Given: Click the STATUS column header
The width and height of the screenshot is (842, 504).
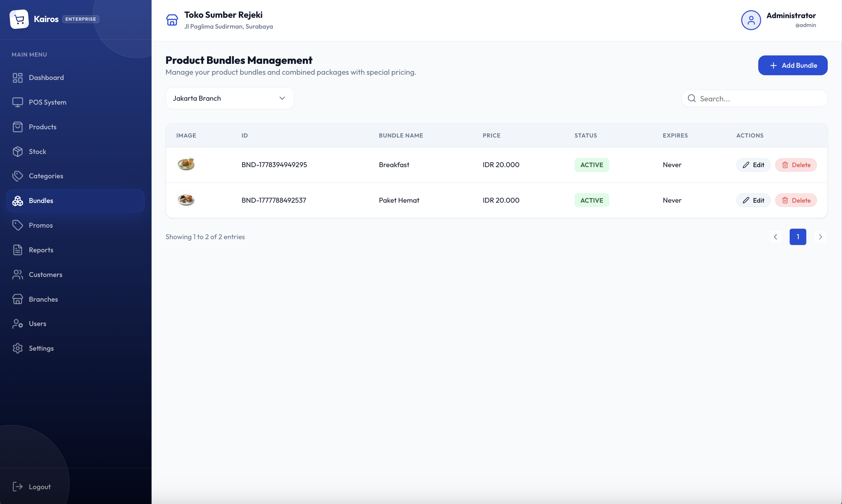Looking at the screenshot, I should 586,136.
